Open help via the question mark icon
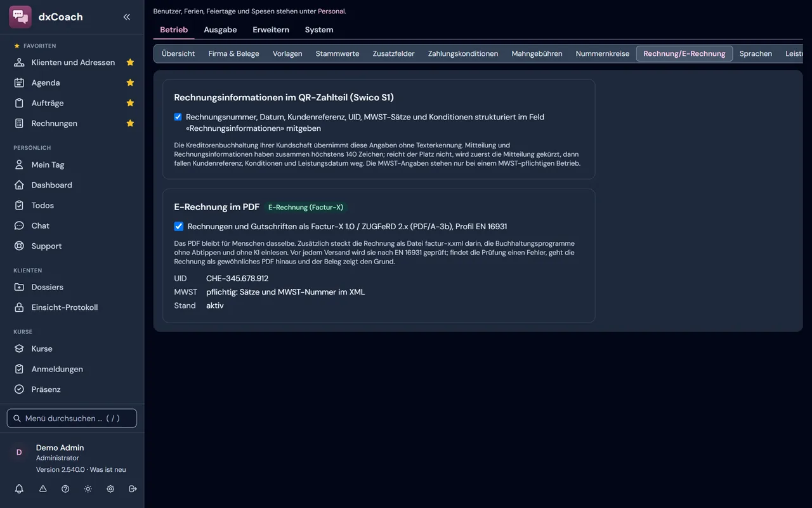 [65, 489]
